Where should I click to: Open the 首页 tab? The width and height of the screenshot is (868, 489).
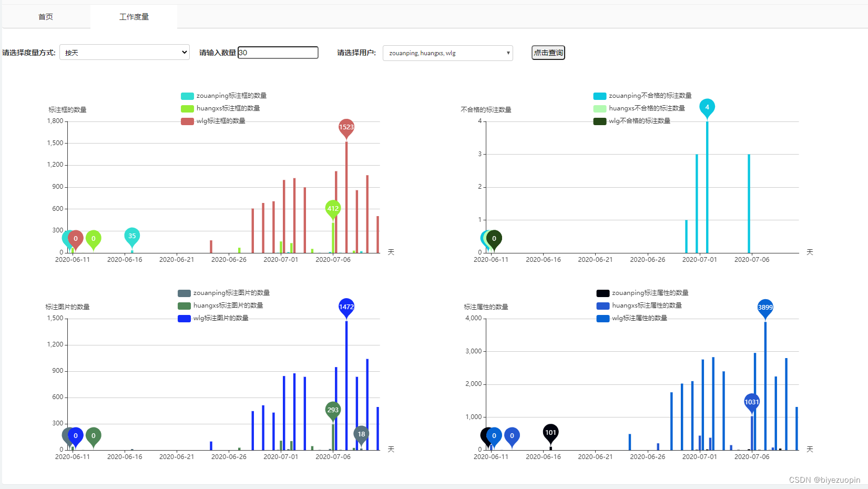coord(46,17)
